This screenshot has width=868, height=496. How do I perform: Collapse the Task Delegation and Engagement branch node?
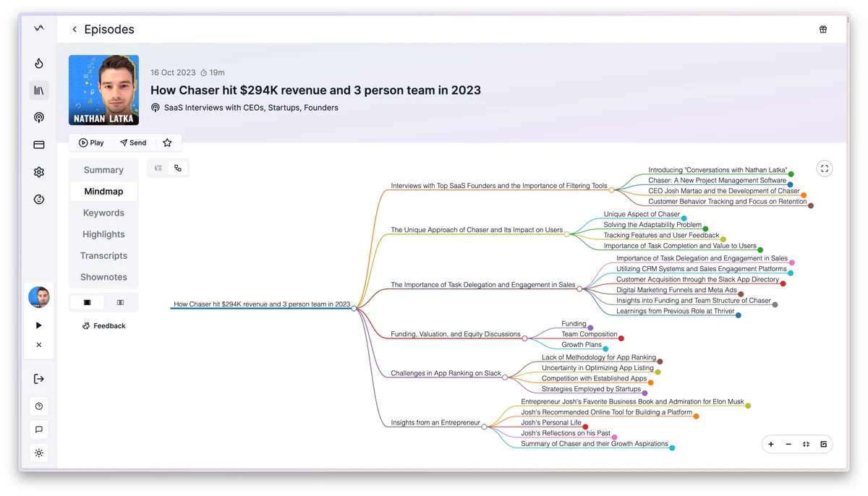(x=579, y=288)
